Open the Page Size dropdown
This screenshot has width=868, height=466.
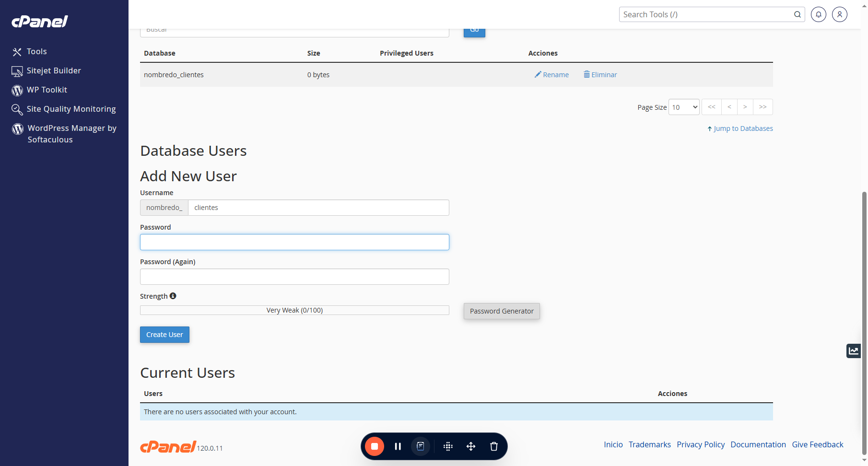click(684, 107)
